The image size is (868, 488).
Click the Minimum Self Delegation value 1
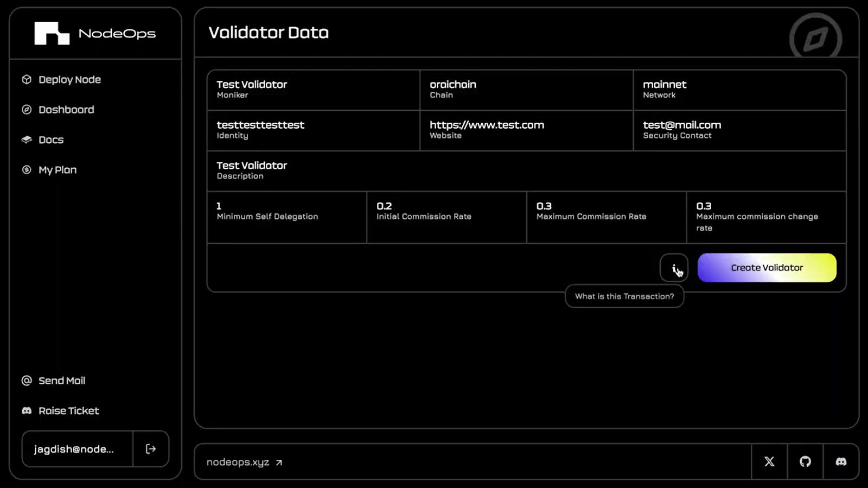pyautogui.click(x=219, y=206)
